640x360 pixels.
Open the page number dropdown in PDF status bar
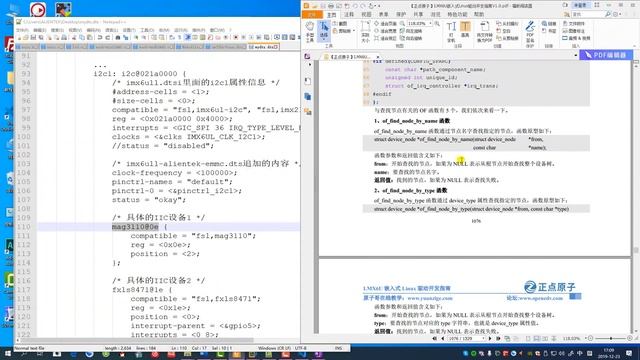(x=484, y=338)
